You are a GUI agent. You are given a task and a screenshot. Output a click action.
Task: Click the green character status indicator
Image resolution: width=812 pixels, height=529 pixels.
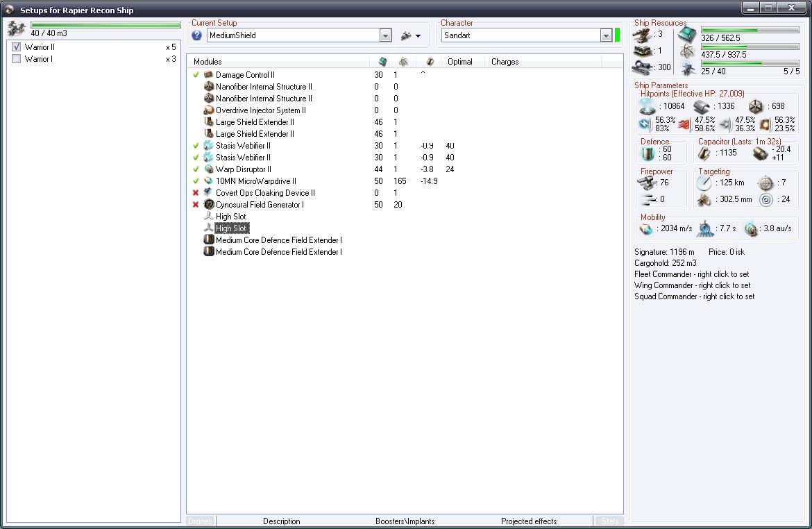click(x=617, y=35)
